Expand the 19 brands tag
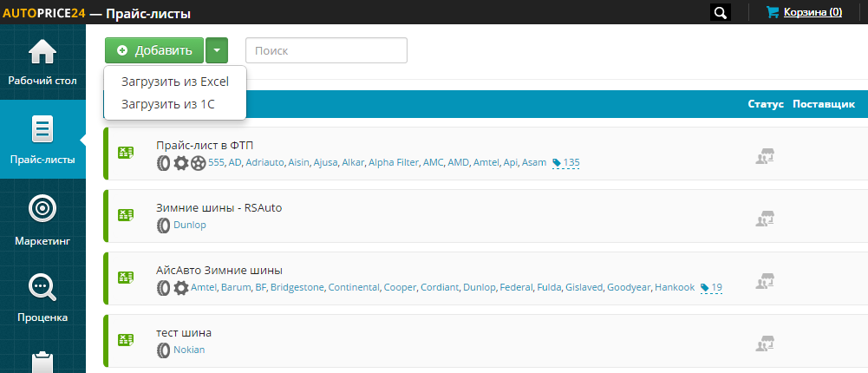Screen dimensions: 868x373 (711, 288)
